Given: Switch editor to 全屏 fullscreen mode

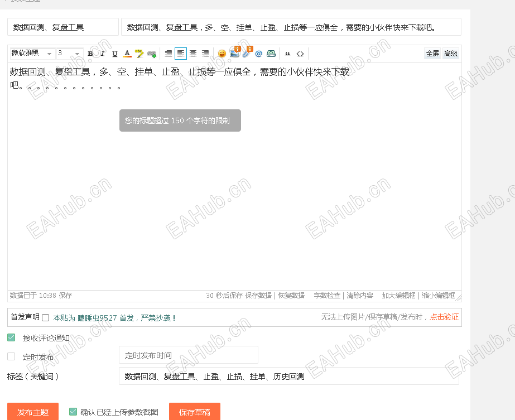Looking at the screenshot, I should pyautogui.click(x=432, y=53).
